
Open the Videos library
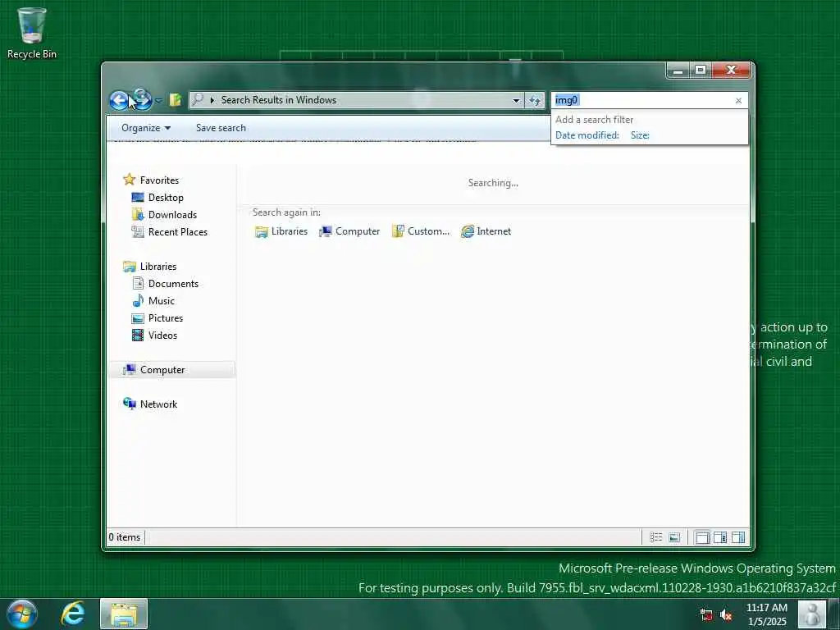click(162, 336)
